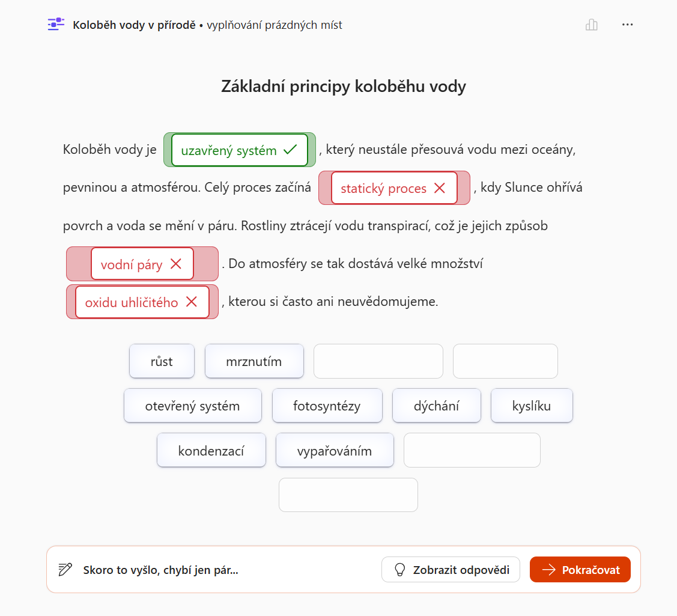Click the X on "statický proces"
The height and width of the screenshot is (616, 677).
[x=440, y=188]
